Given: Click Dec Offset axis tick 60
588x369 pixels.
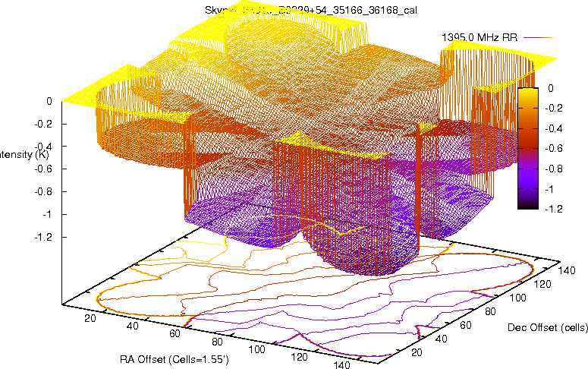Looking at the screenshot, I should click(465, 325).
